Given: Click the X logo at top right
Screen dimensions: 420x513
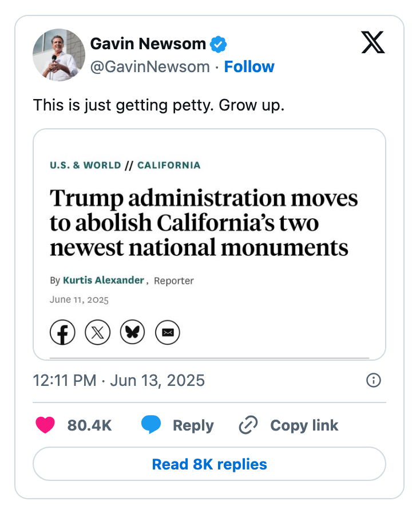Looking at the screenshot, I should click(x=373, y=44).
